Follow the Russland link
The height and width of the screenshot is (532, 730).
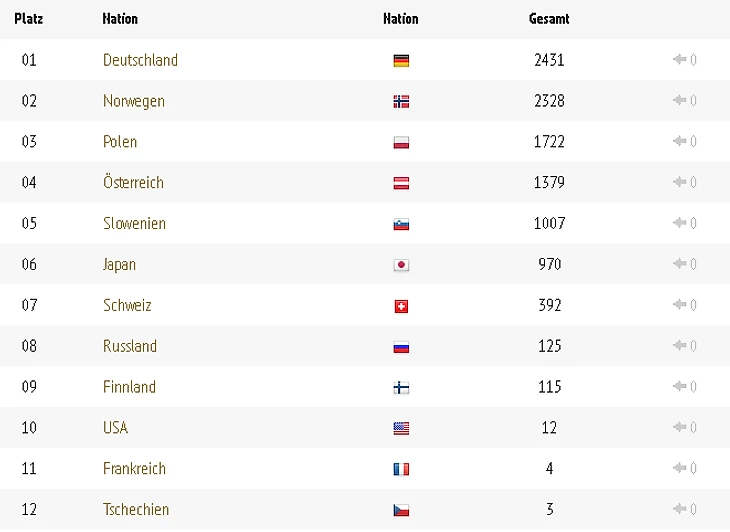pos(130,346)
